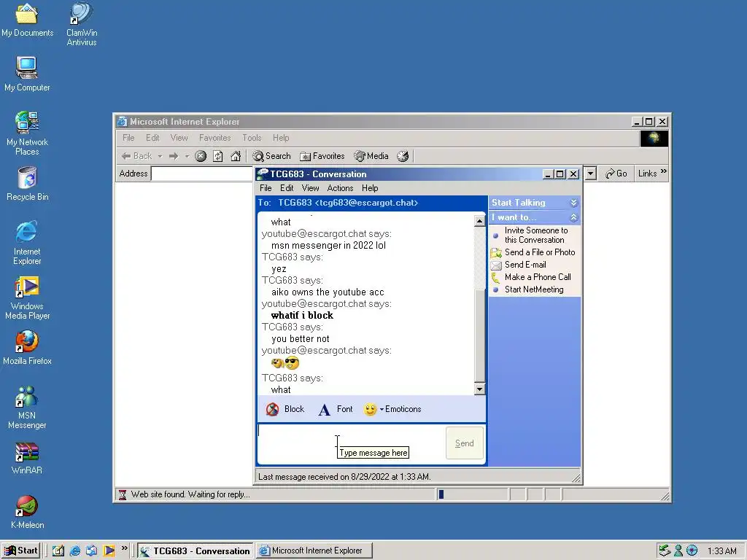
Task: Click Stop button in IE toolbar
Action: tap(201, 156)
